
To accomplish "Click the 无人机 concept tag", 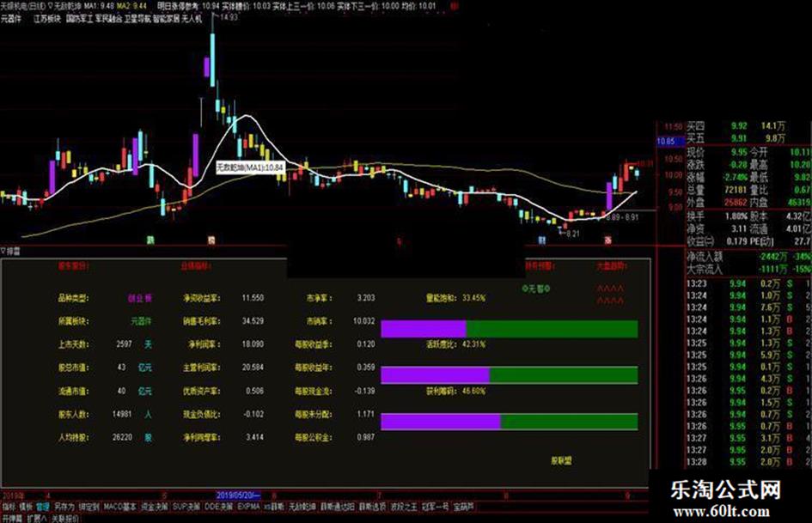I will [192, 19].
